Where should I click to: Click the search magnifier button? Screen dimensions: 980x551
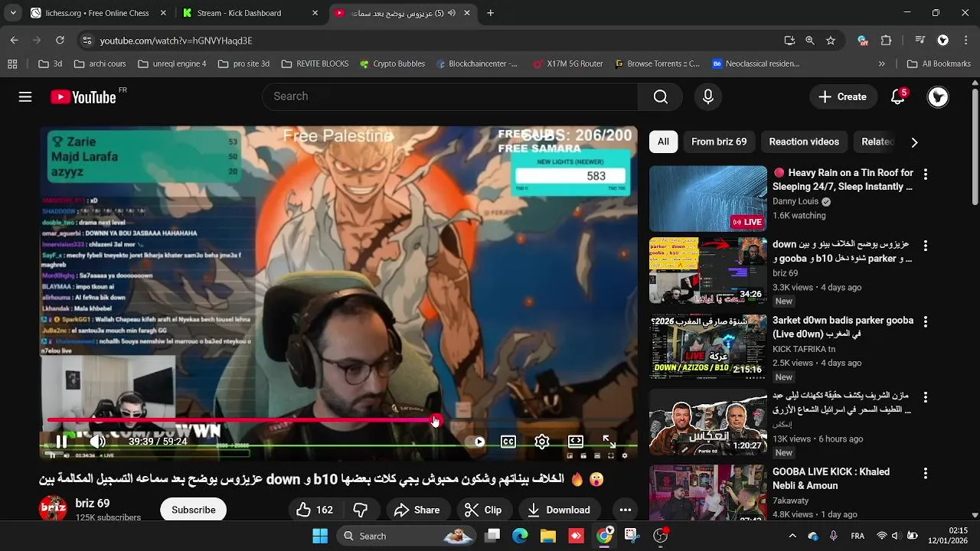pos(661,96)
